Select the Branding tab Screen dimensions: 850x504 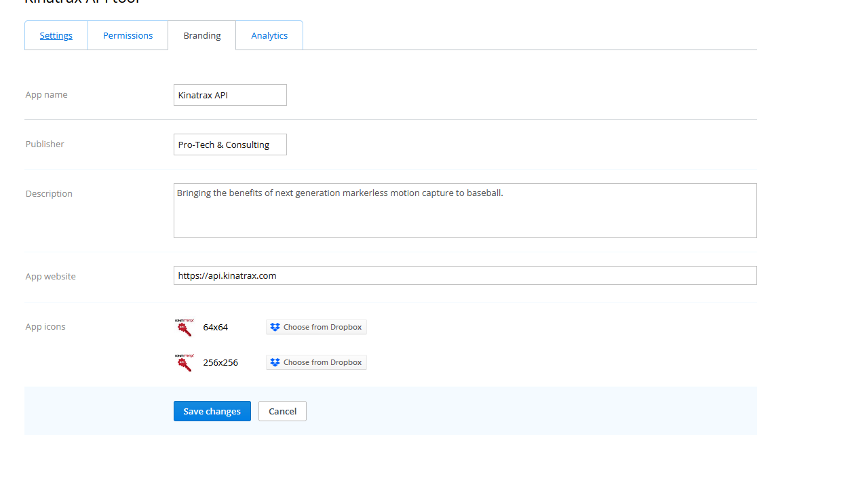201,36
